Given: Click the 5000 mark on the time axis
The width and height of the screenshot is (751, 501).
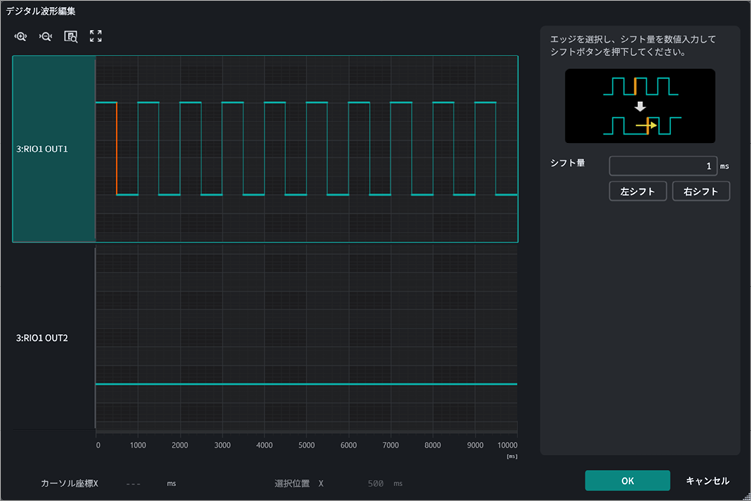Looking at the screenshot, I should [x=307, y=445].
